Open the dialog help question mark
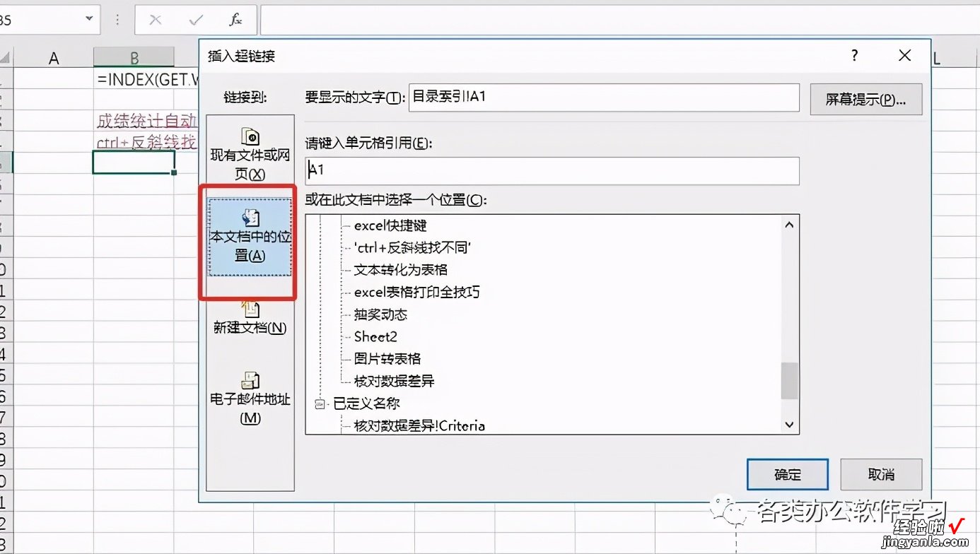This screenshot has height=554, width=980. pos(854,56)
